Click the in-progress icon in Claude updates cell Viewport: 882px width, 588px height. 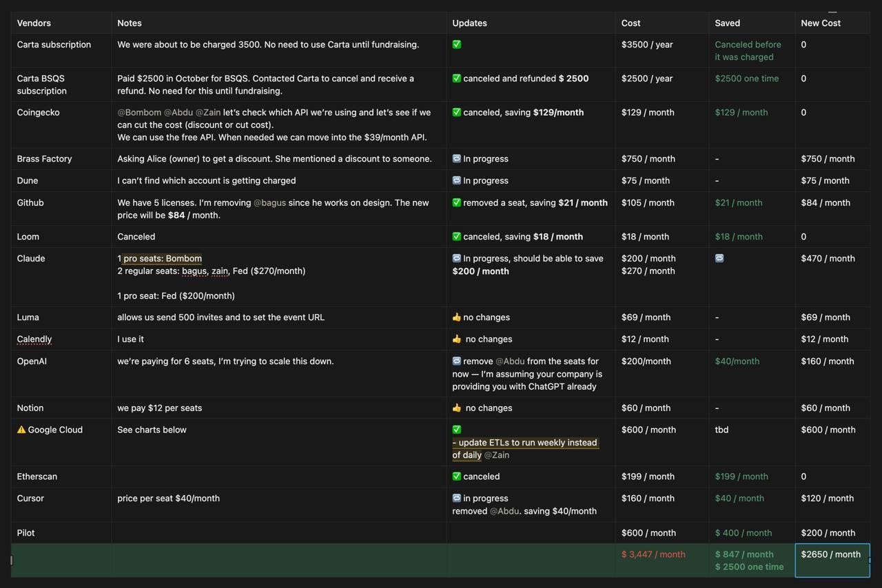(x=456, y=258)
